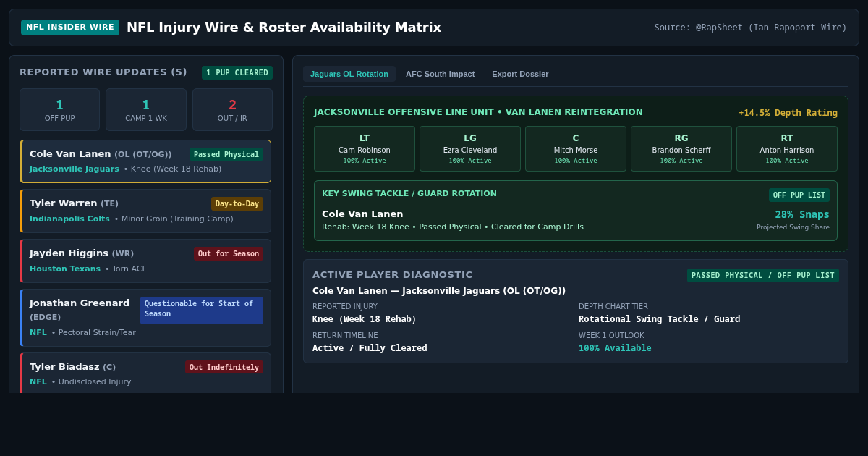Click the Projected Swing Share label

(x=793, y=227)
